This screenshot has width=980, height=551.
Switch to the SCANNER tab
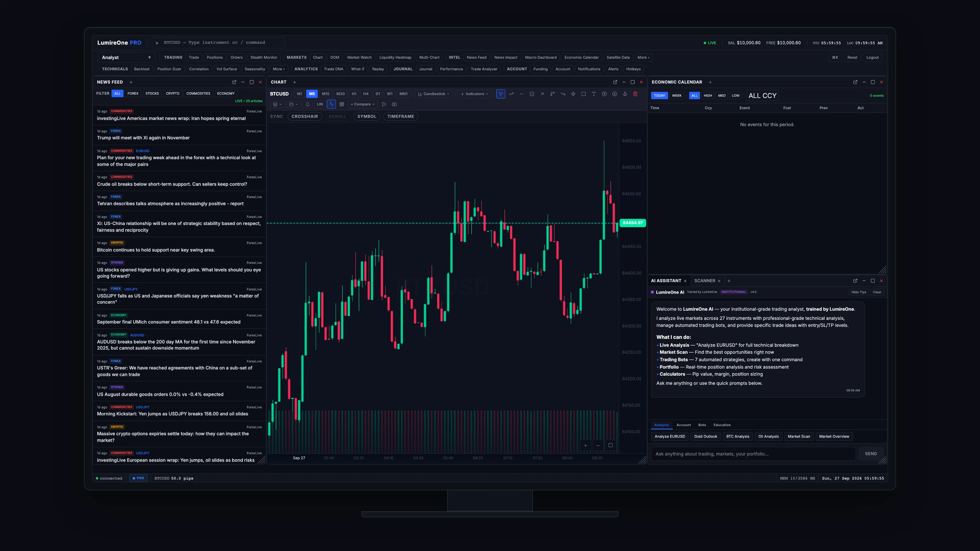[705, 281]
